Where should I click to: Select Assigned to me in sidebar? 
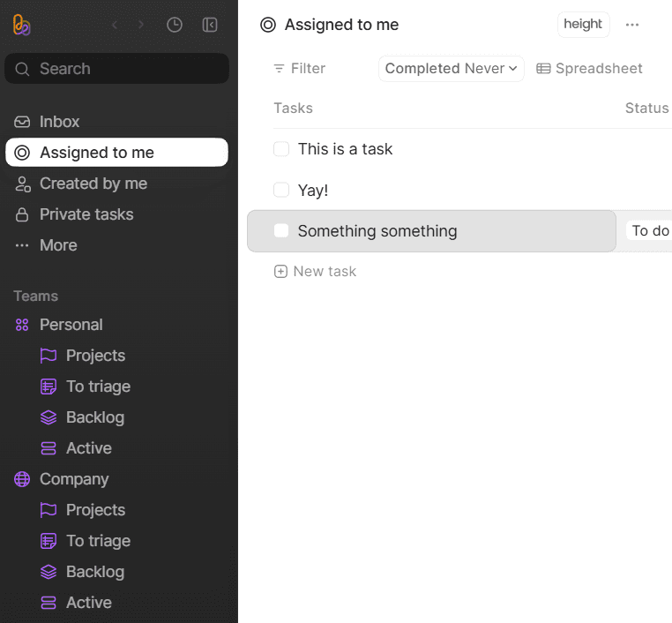tap(116, 153)
